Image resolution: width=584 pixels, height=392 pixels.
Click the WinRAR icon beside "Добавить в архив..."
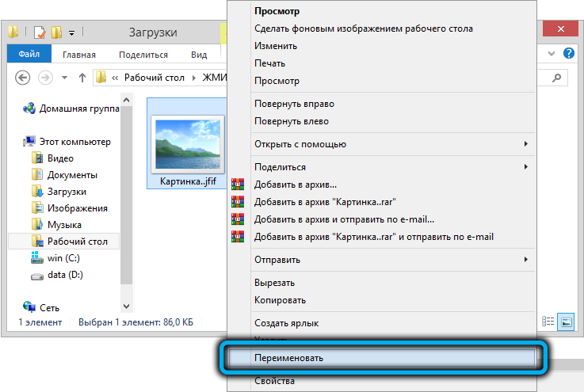pos(236,185)
